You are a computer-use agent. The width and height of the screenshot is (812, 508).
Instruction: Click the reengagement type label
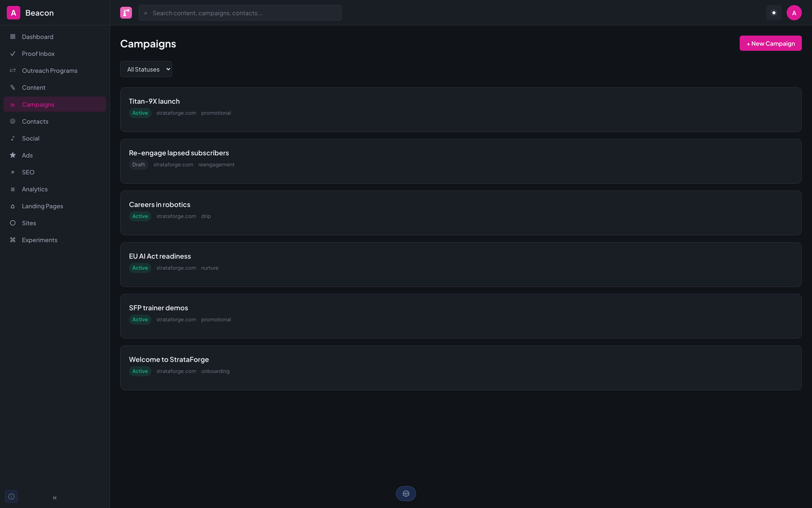click(217, 165)
